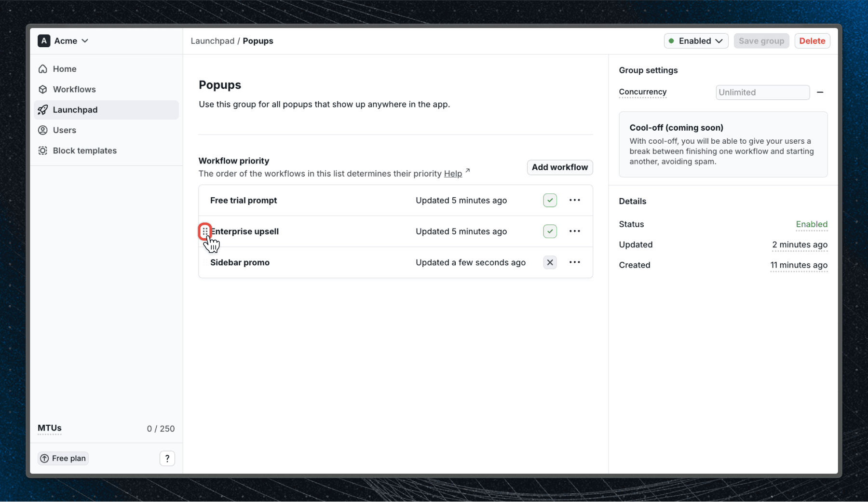Open the Free trial prompt actions menu
The width and height of the screenshot is (868, 502).
pos(575,200)
